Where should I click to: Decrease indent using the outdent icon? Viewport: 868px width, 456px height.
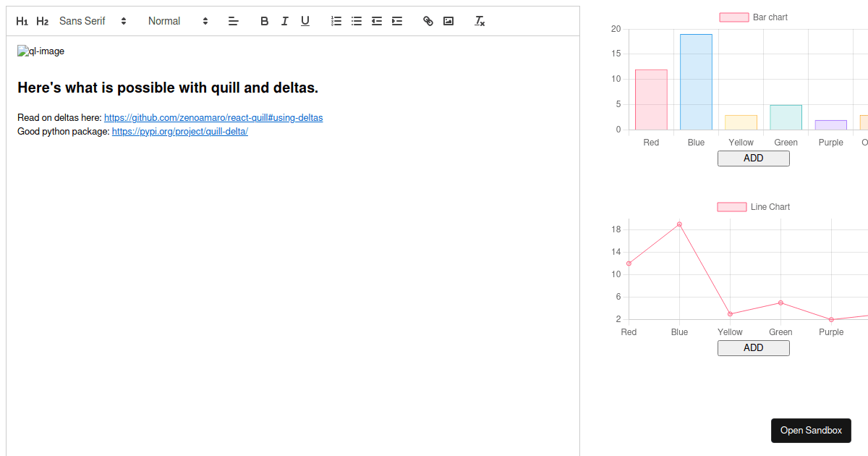tap(376, 21)
